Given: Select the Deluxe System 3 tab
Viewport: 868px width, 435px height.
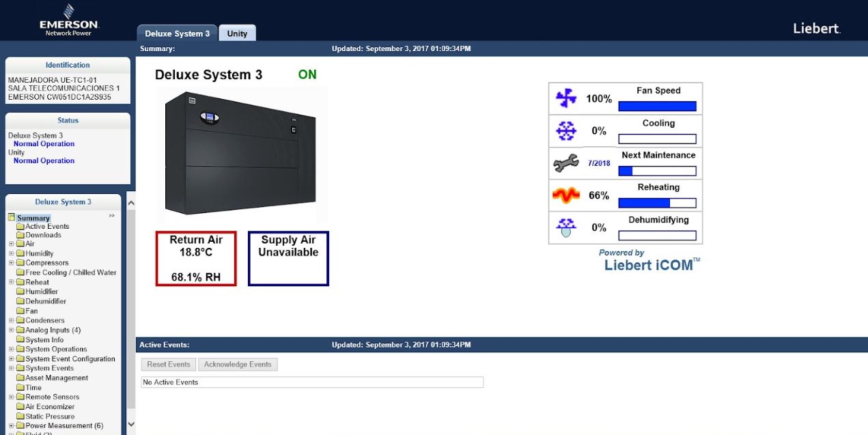Looking at the screenshot, I should coord(177,33).
